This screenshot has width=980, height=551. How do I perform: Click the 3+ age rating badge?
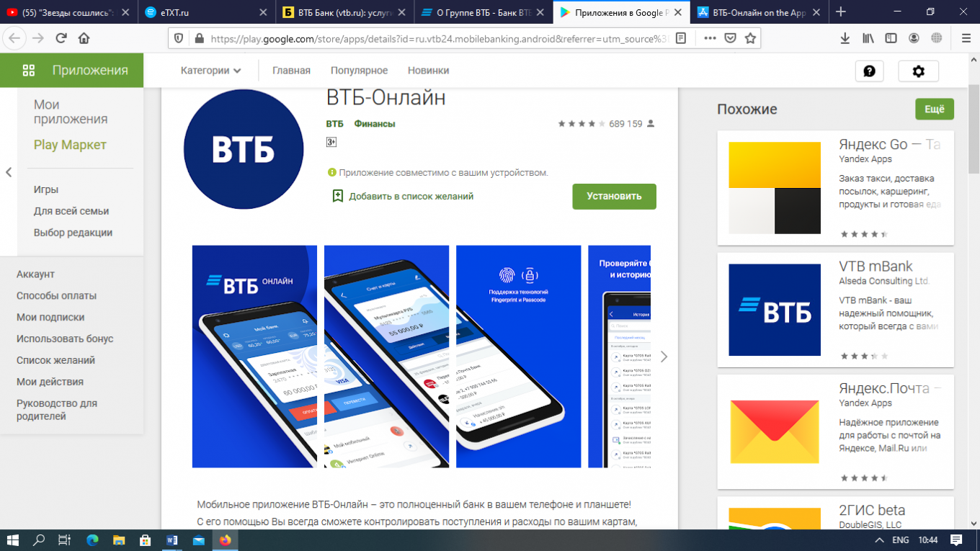tap(331, 142)
